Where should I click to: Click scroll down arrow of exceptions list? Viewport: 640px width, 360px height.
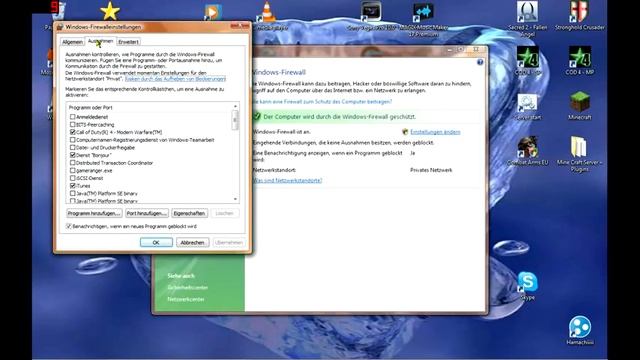coord(235,199)
